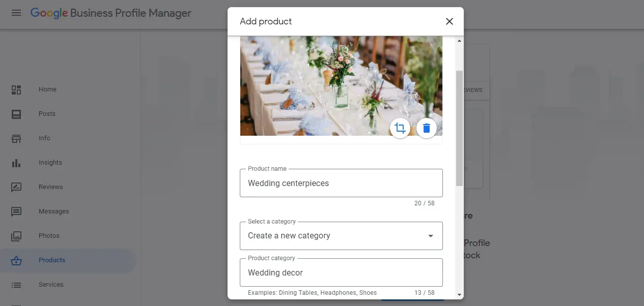Click the Info storefront icon

16,138
